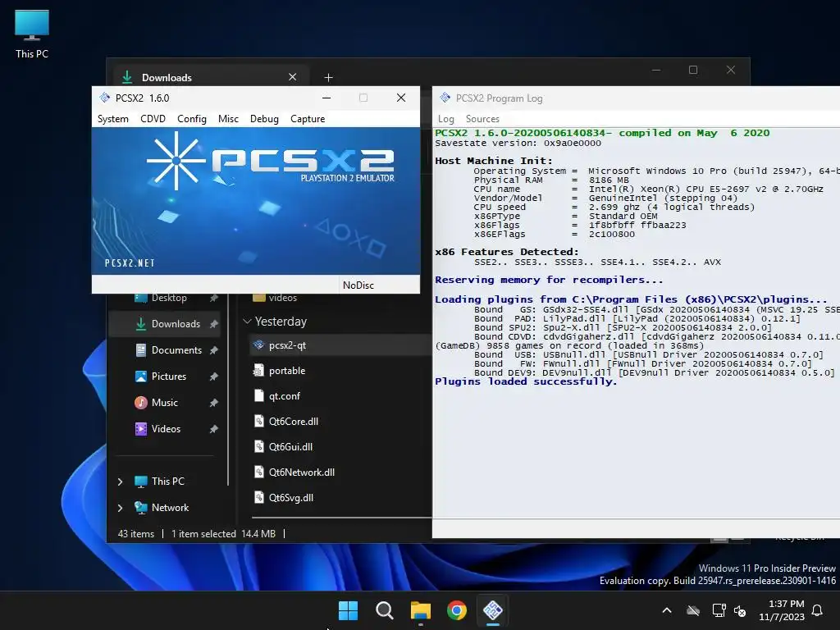840x630 pixels.
Task: Open the Windows Start menu
Action: coord(348,610)
